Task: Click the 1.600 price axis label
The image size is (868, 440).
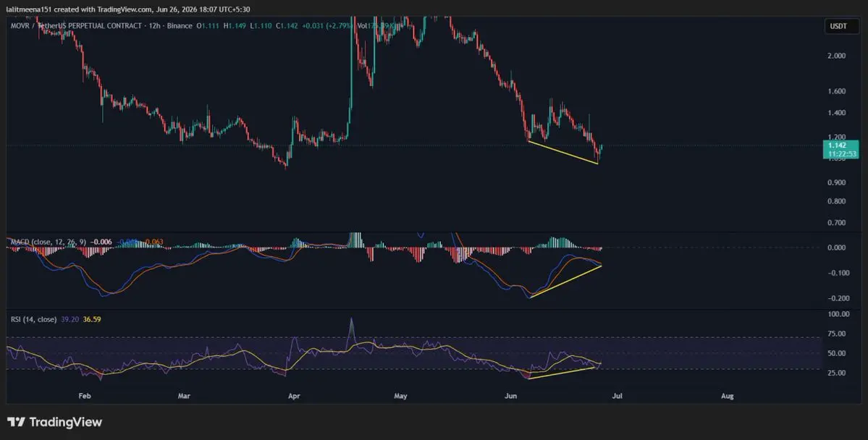Action: click(x=836, y=91)
